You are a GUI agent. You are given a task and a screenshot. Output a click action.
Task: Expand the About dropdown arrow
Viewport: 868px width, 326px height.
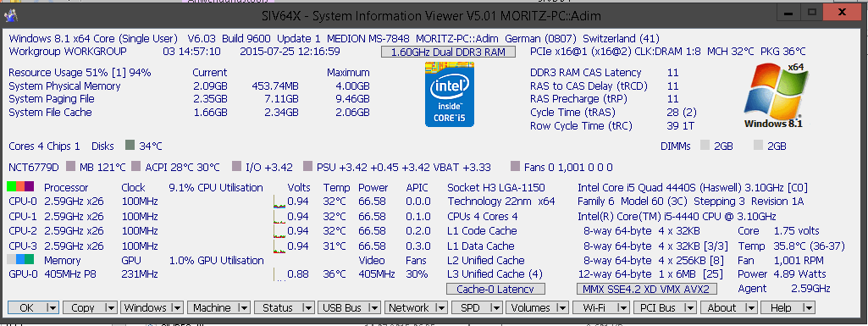pos(750,307)
